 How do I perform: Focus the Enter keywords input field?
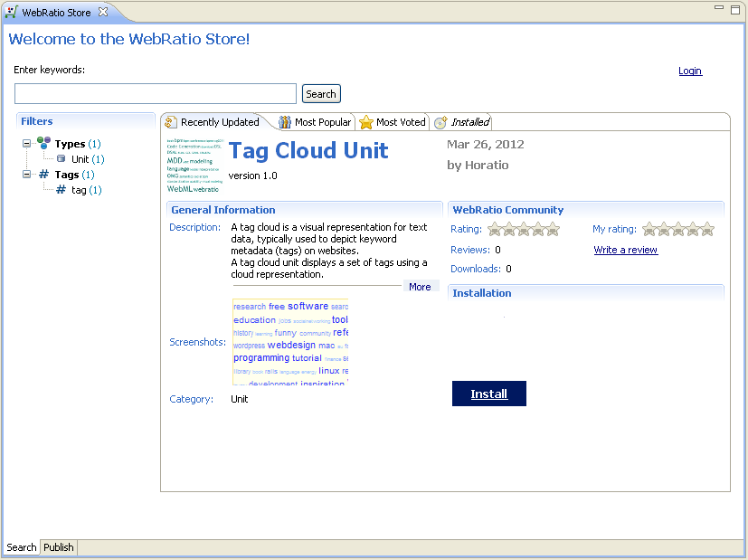156,93
